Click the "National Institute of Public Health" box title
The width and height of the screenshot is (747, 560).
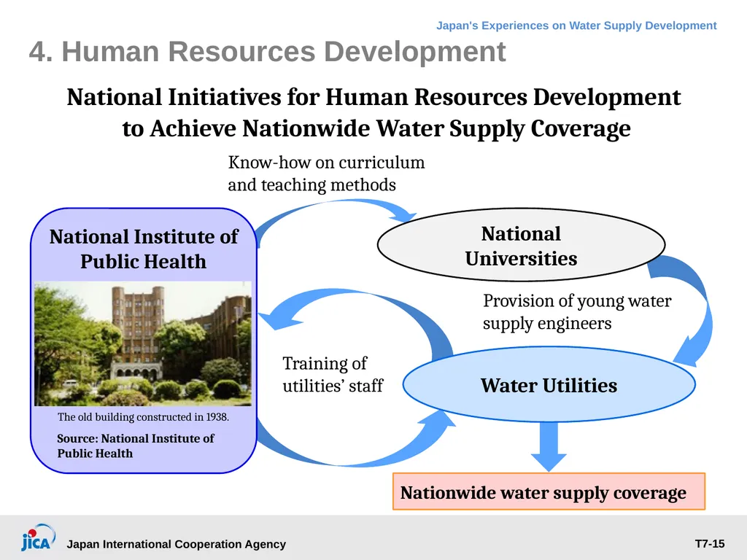coord(144,249)
